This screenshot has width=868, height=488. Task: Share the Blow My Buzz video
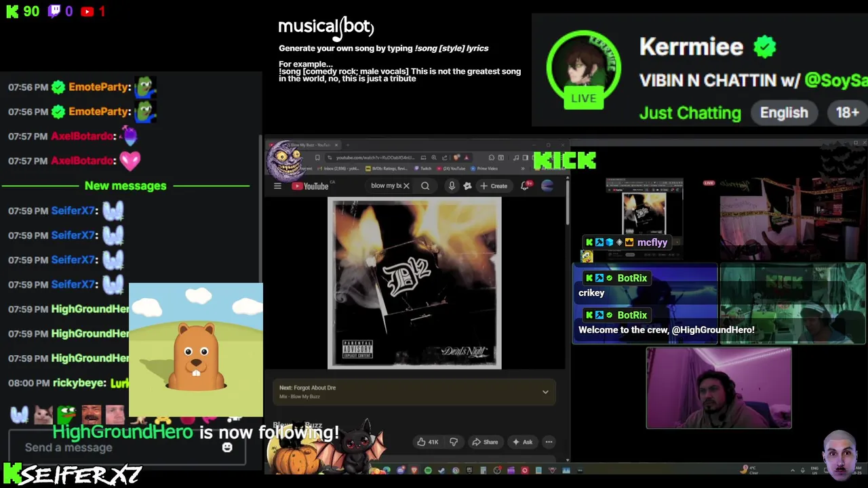click(x=486, y=442)
